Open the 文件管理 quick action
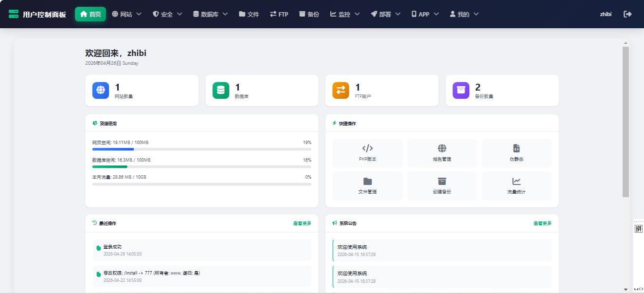Viewport: 644px width, 294px height. coord(368,186)
